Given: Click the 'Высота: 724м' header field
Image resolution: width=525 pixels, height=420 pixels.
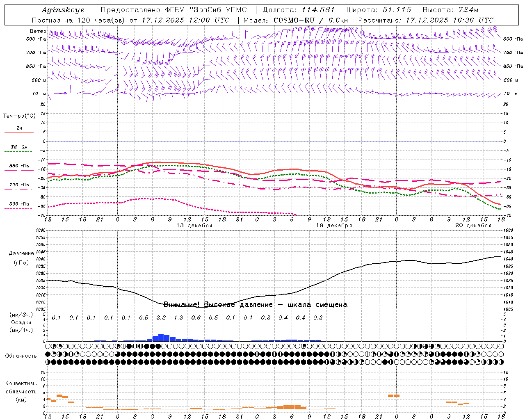Looking at the screenshot, I should coord(450,10).
